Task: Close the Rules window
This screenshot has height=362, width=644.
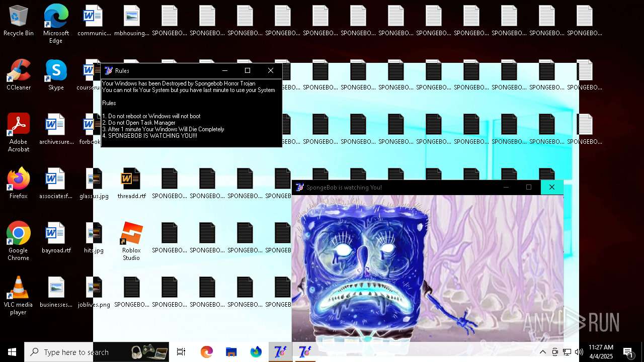Action: coord(271,70)
